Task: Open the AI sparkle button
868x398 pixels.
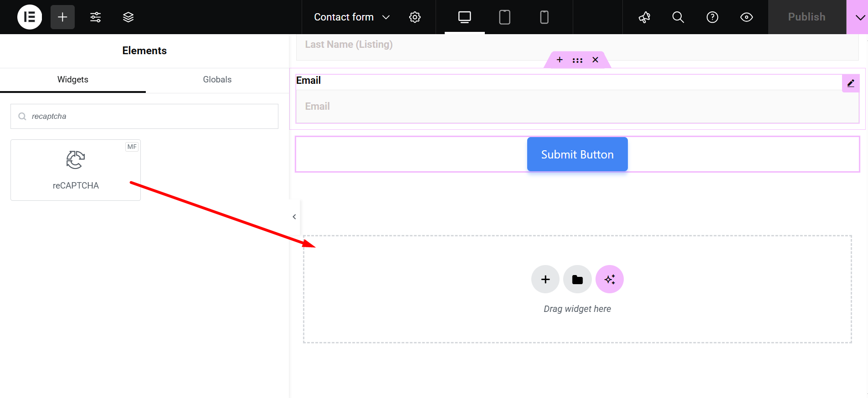Action: [610, 279]
